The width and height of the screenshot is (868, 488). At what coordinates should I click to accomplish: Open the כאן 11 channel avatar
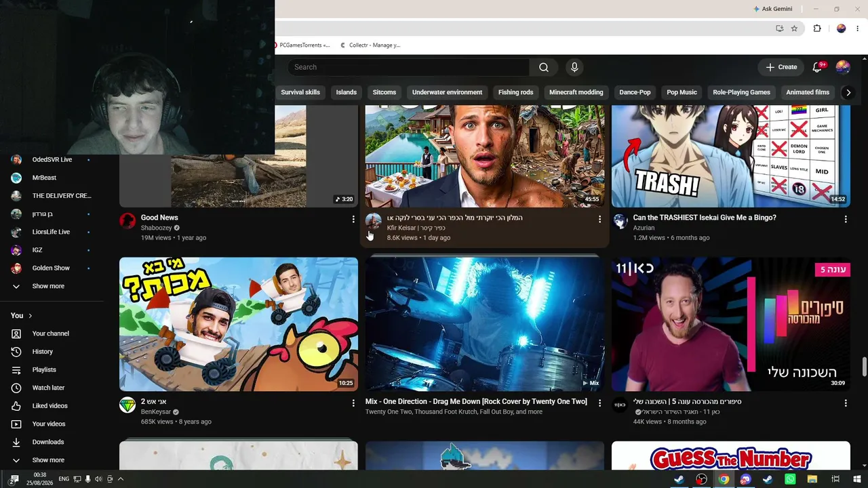point(620,405)
